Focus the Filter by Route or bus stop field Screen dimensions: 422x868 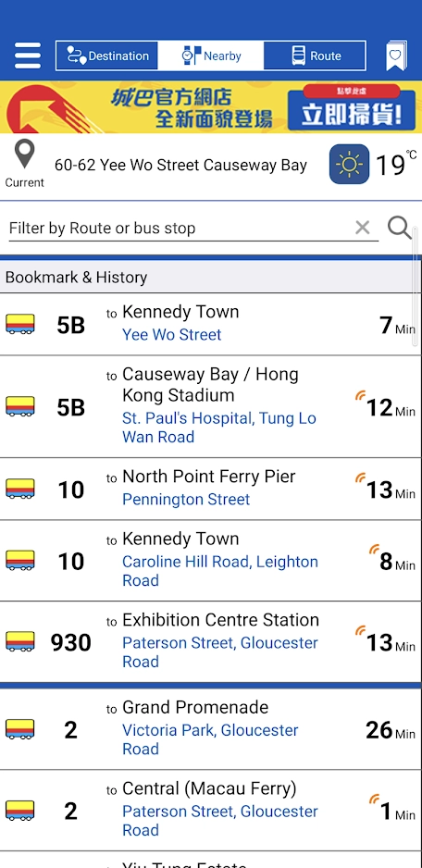[180, 228]
